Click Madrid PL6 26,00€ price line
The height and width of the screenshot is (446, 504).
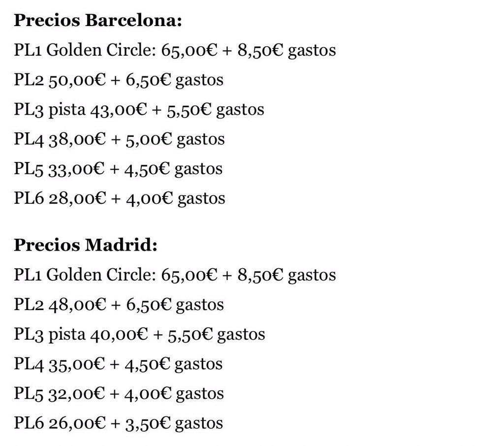pos(118,423)
